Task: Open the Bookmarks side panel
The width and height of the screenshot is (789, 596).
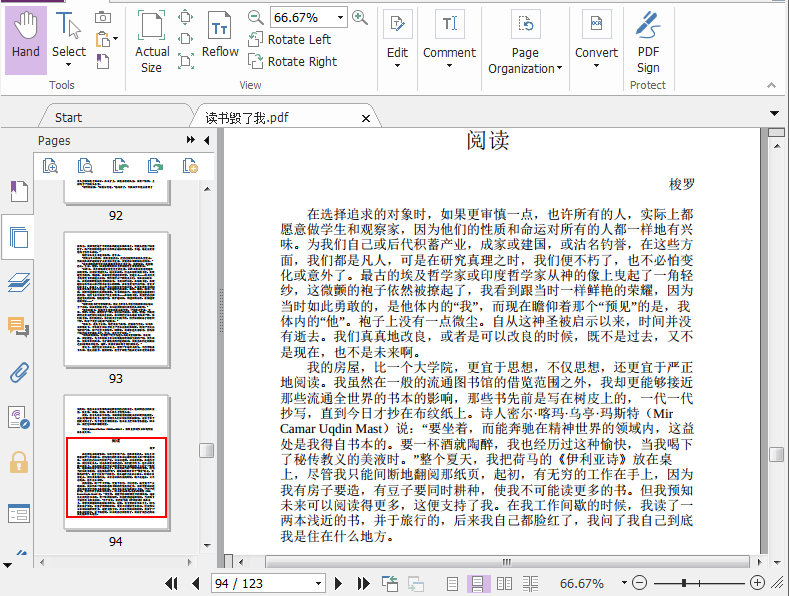Action: pos(19,191)
